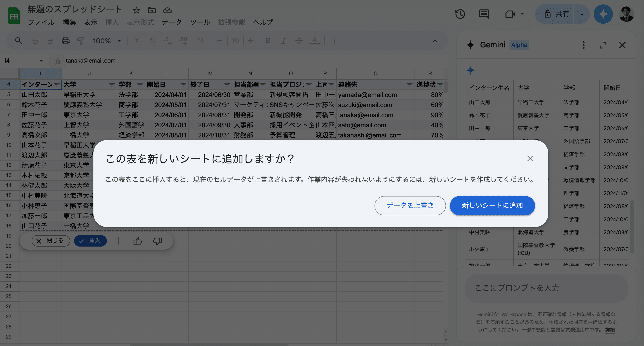The height and width of the screenshot is (346, 644).
Task: Open the share button dropdown arrow
Action: (582, 14)
